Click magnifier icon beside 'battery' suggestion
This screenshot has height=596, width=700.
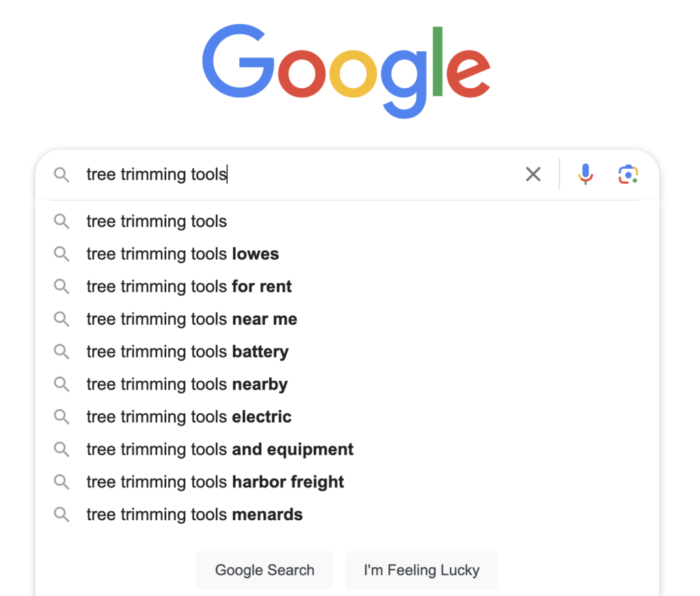(62, 352)
